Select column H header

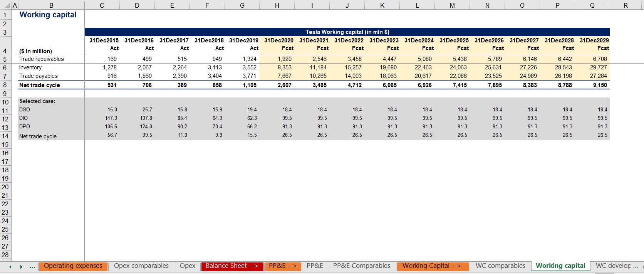[x=277, y=5]
